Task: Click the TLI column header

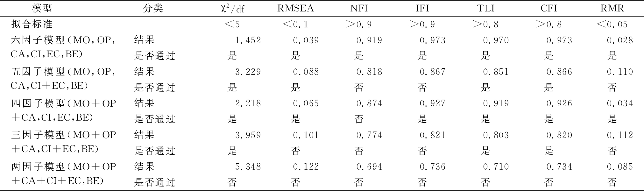Action: [x=486, y=9]
